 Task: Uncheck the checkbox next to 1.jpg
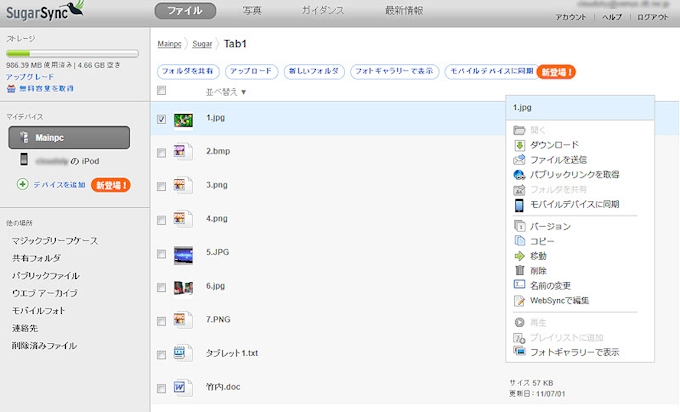[x=162, y=119]
